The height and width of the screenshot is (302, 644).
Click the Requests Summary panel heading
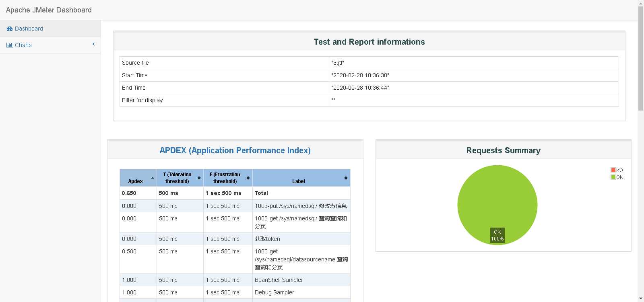point(503,150)
